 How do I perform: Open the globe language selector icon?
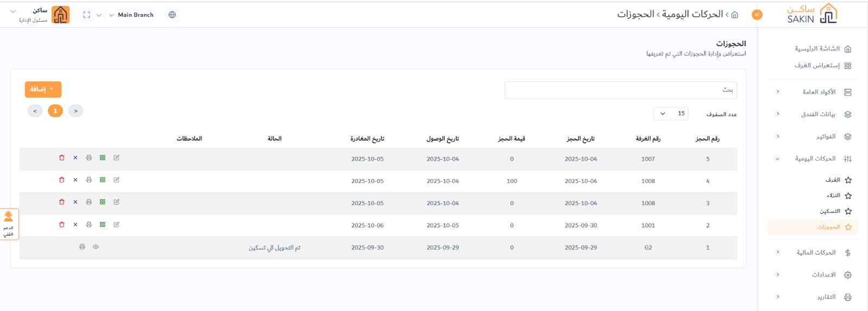(x=172, y=15)
